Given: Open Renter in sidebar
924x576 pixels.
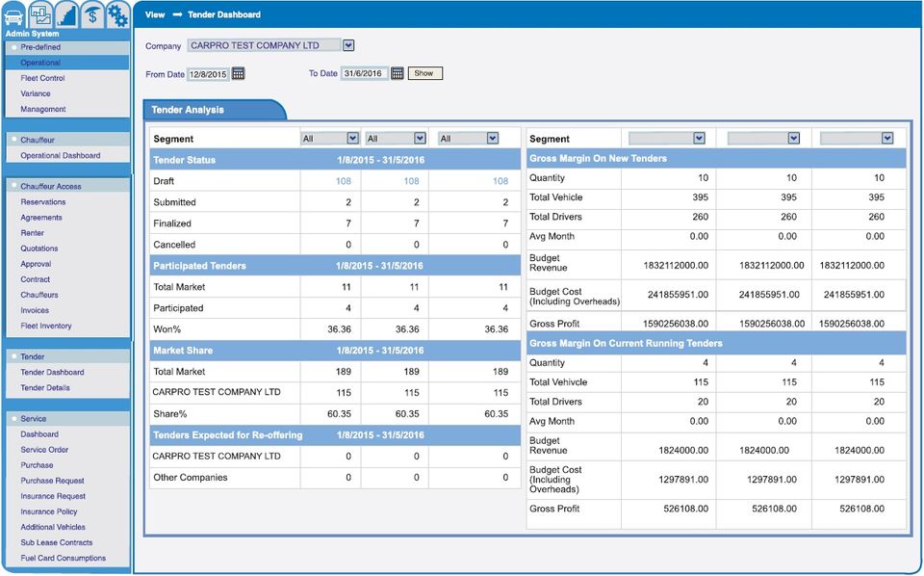Looking at the screenshot, I should click(x=33, y=233).
